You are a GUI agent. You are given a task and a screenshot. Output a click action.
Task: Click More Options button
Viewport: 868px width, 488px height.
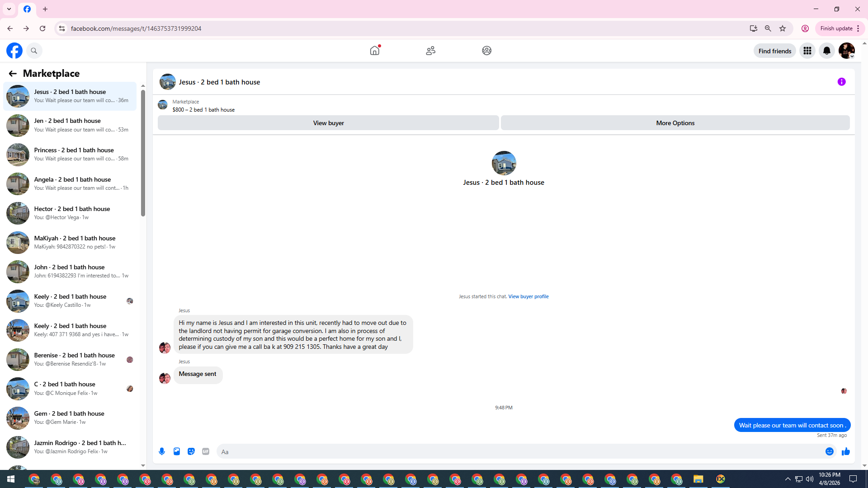point(675,123)
